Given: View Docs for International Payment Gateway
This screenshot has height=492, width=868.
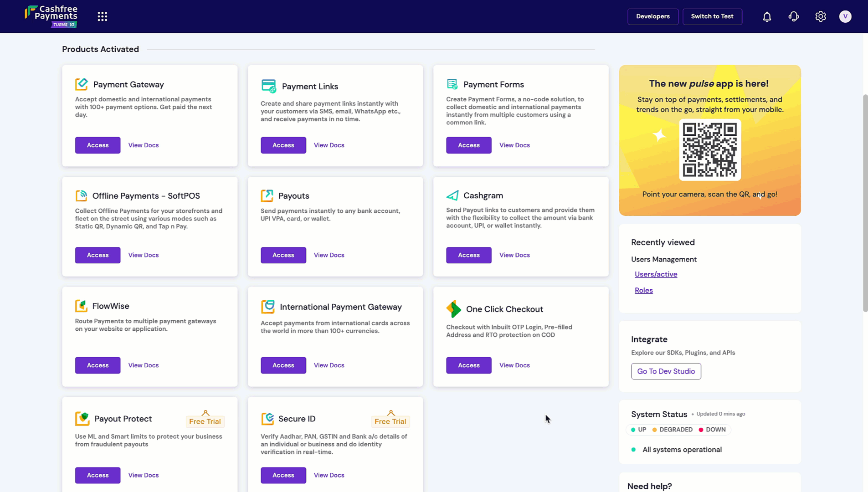Looking at the screenshot, I should 329,365.
